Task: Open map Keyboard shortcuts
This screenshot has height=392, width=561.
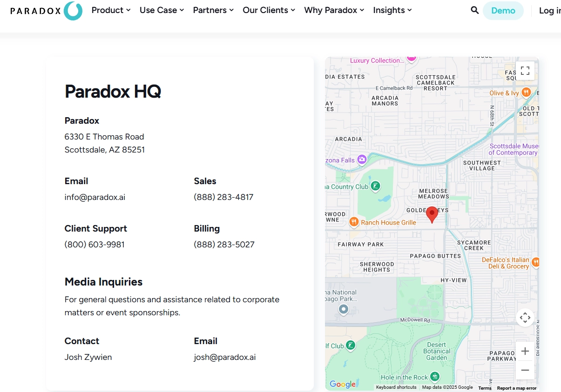Action: click(x=396, y=387)
